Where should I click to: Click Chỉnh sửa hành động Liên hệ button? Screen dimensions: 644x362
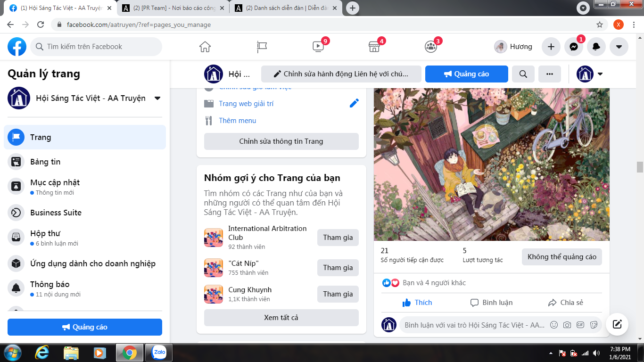[x=341, y=74]
